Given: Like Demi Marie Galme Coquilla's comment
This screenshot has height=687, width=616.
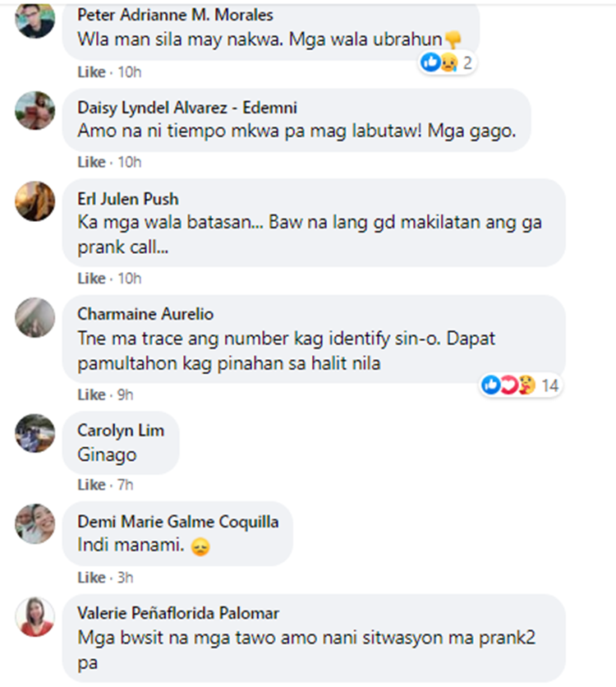Looking at the screenshot, I should [91, 578].
